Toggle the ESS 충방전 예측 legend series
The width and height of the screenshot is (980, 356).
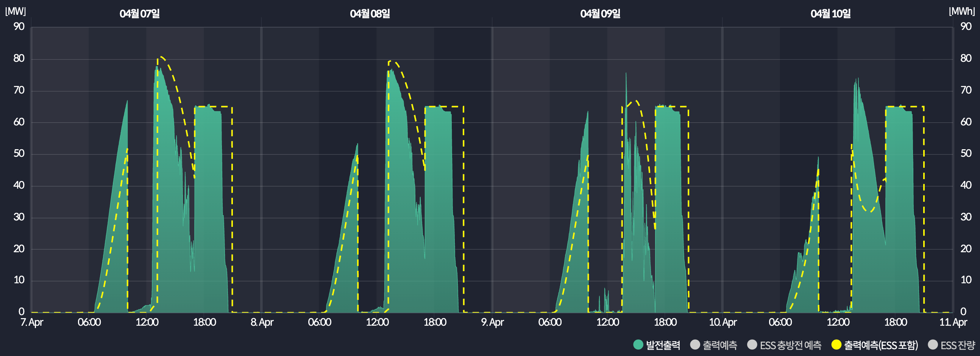coord(784,345)
